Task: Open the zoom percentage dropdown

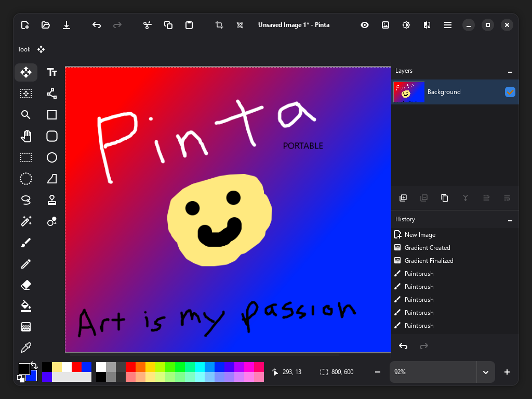Action: 486,372
